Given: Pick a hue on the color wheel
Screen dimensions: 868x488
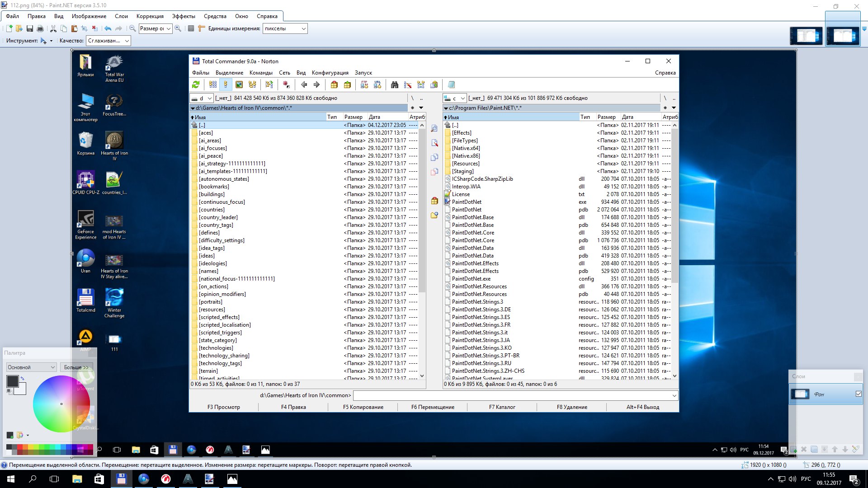Looking at the screenshot, I should point(61,404).
